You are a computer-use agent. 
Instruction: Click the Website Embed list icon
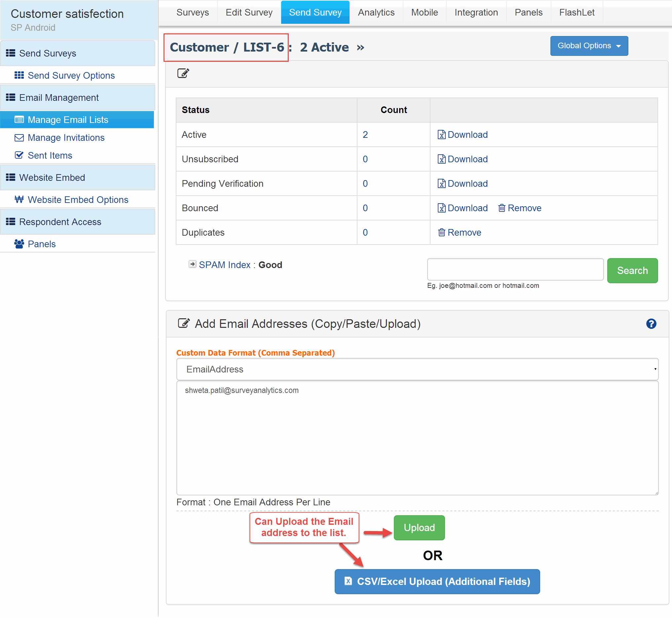[x=10, y=177]
